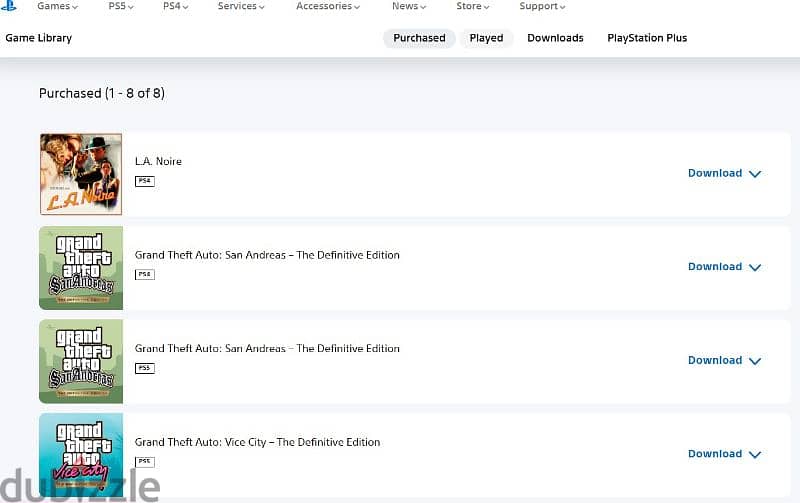Click the PlayStation logo in the header
Viewport: 800px width, 503px height.
pyautogui.click(x=8, y=6)
